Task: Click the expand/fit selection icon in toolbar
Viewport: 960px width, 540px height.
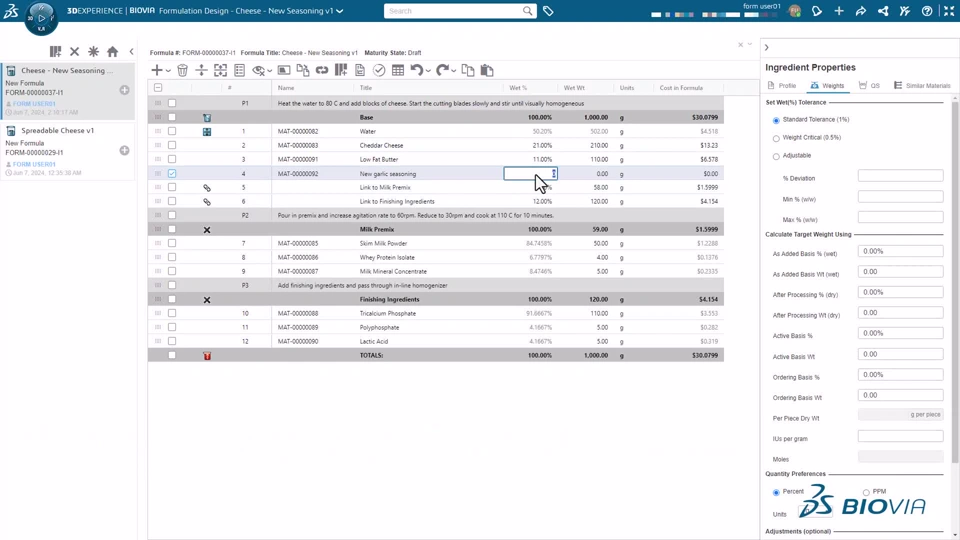Action: [220, 70]
